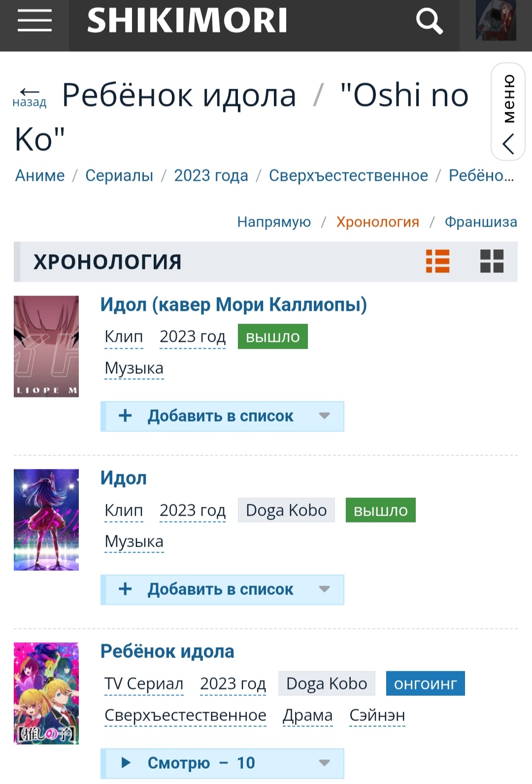Open dropdown arrow for Идол cover list button

pos(324,416)
